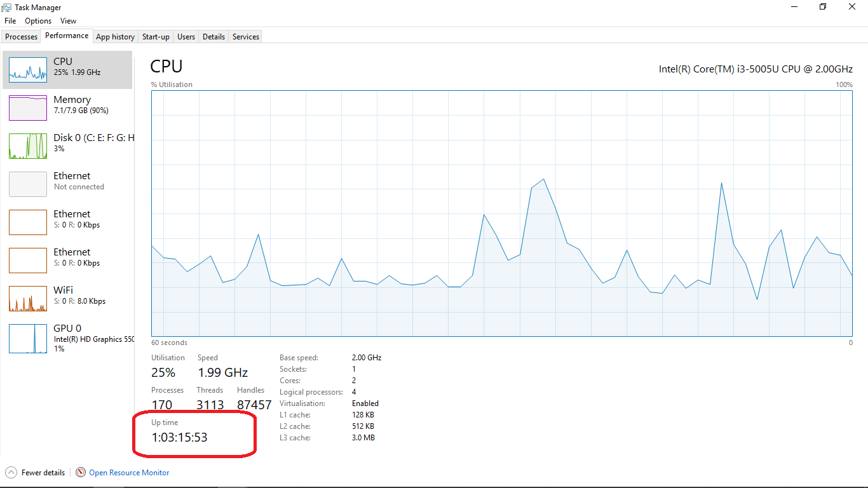Switch to the Services tab
The width and height of the screenshot is (868, 488).
[245, 36]
